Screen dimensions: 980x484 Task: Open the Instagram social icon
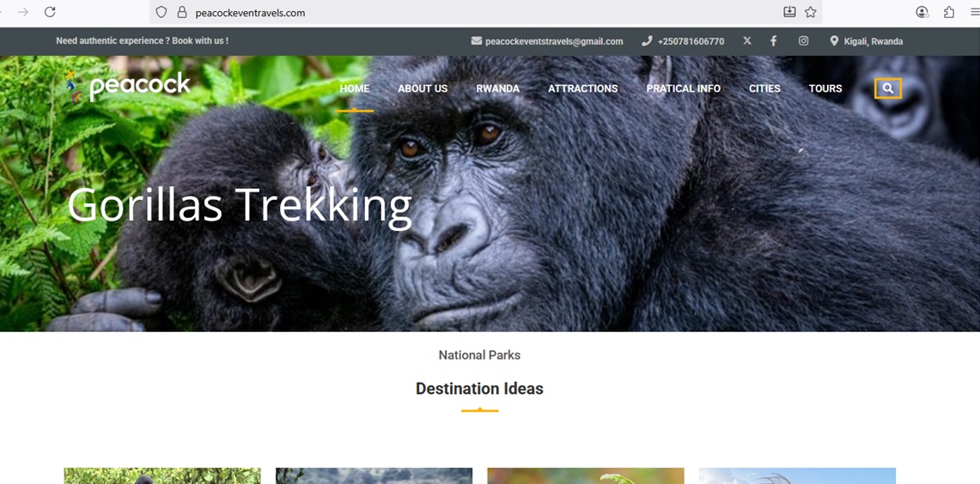[803, 40]
